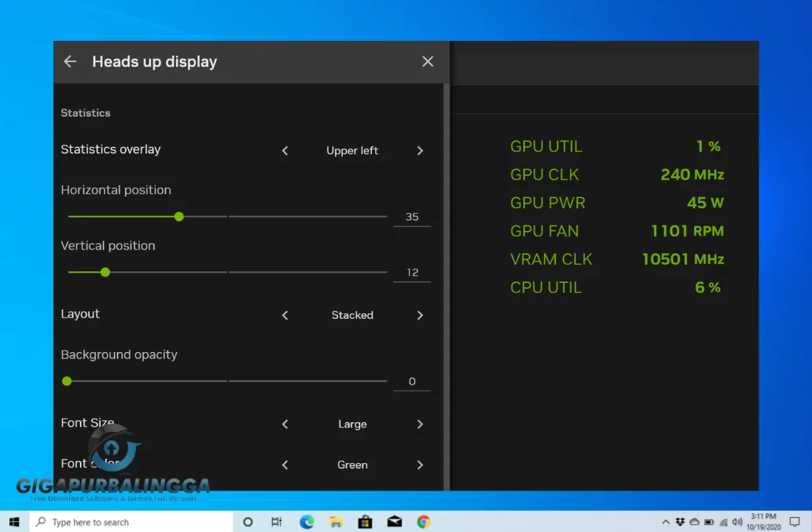Switch Layout to previous option

pos(285,315)
